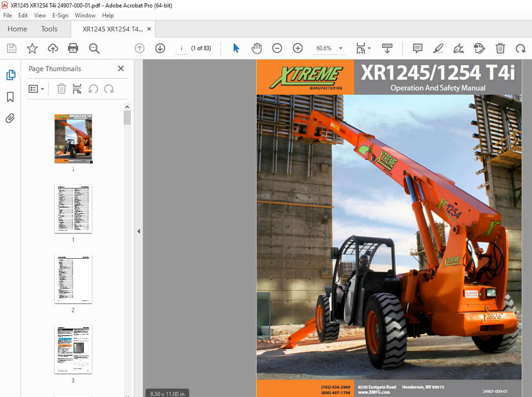Rotate thumbnail clockwise
This screenshot has height=397, width=532.
click(x=109, y=89)
